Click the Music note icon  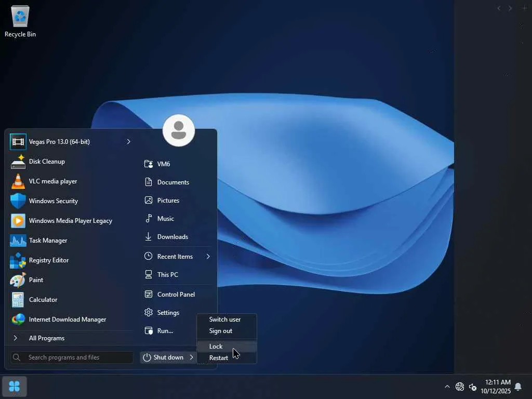point(149,219)
